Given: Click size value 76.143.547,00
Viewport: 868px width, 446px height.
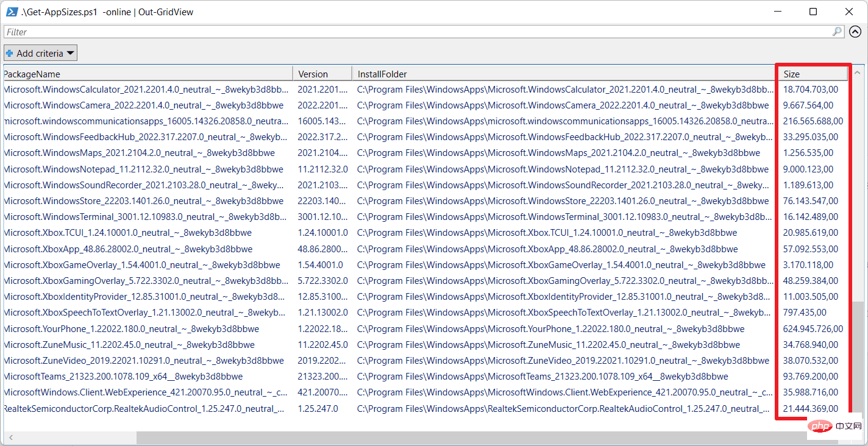Looking at the screenshot, I should [x=811, y=200].
